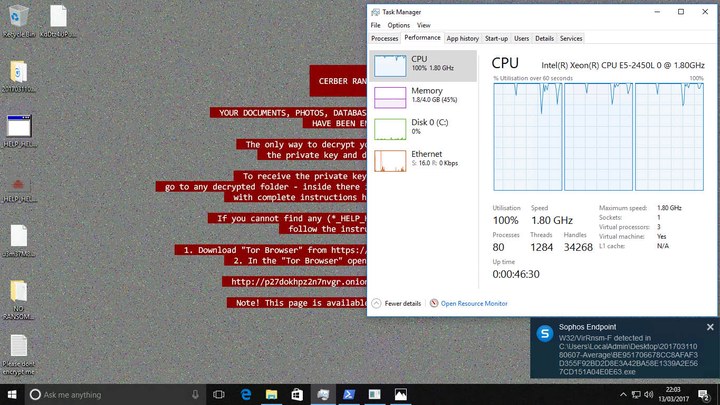Open File Explorer from the taskbar
Screen dimensions: 720x405
(271, 394)
